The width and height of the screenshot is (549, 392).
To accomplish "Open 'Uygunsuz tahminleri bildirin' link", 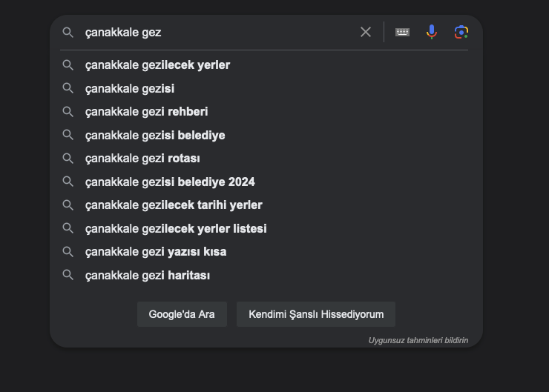I will point(418,340).
